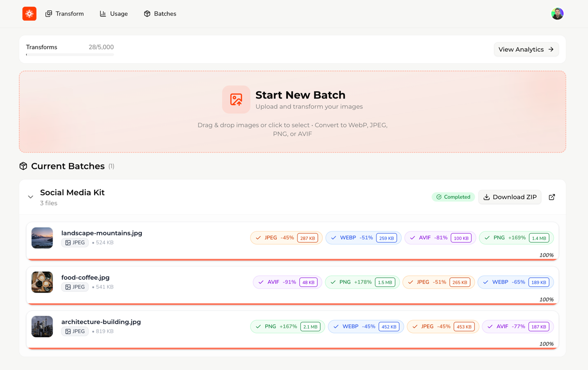This screenshot has height=370, width=588.
Task: Collapse the Social Media Kit batch
Action: tap(31, 197)
